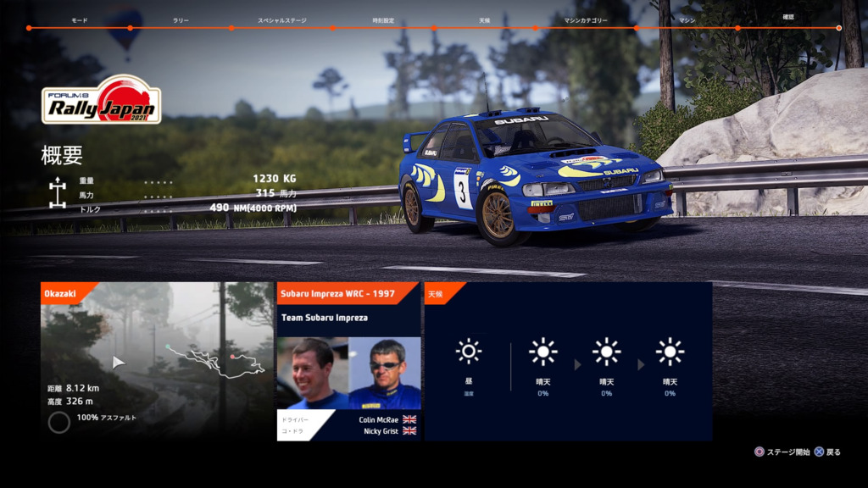Click the final white-centered progress dot
The width and height of the screenshot is (868, 488).
838,28
